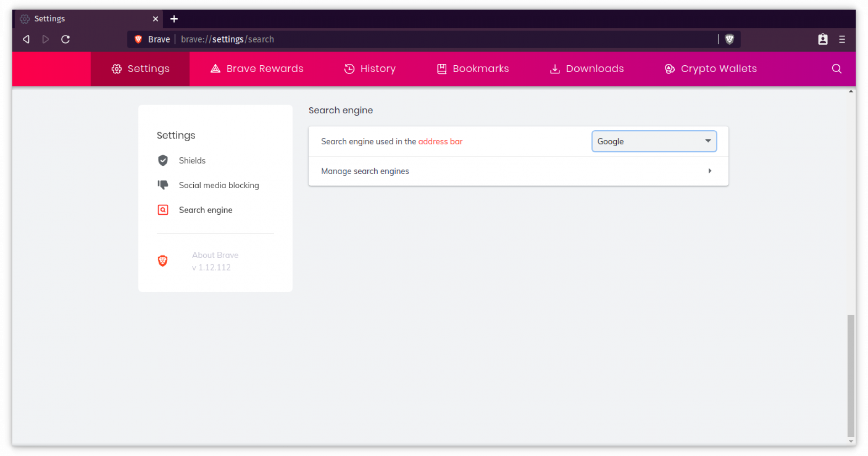Image resolution: width=868 pixels, height=456 pixels.
Task: Open the History page
Action: coord(370,69)
